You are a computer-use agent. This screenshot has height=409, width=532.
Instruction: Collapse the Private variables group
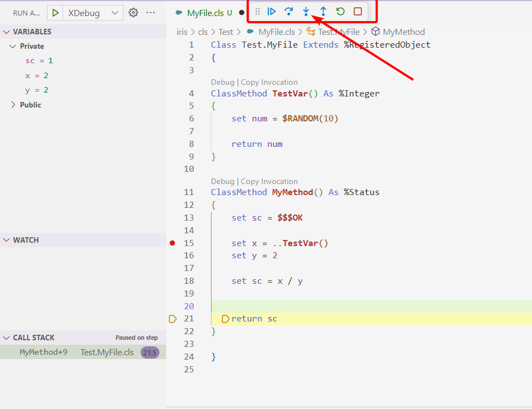point(32,46)
